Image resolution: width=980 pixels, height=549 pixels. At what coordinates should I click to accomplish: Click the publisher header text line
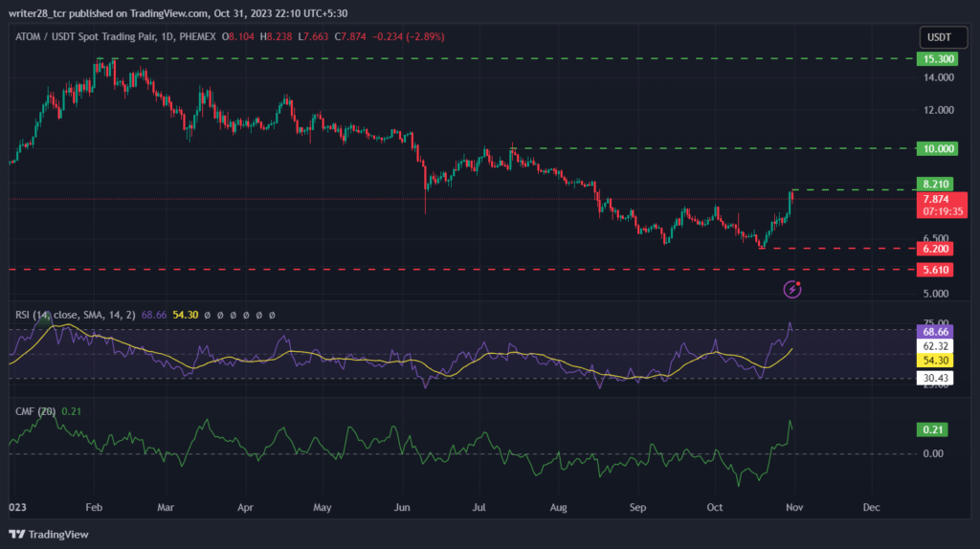click(x=178, y=13)
